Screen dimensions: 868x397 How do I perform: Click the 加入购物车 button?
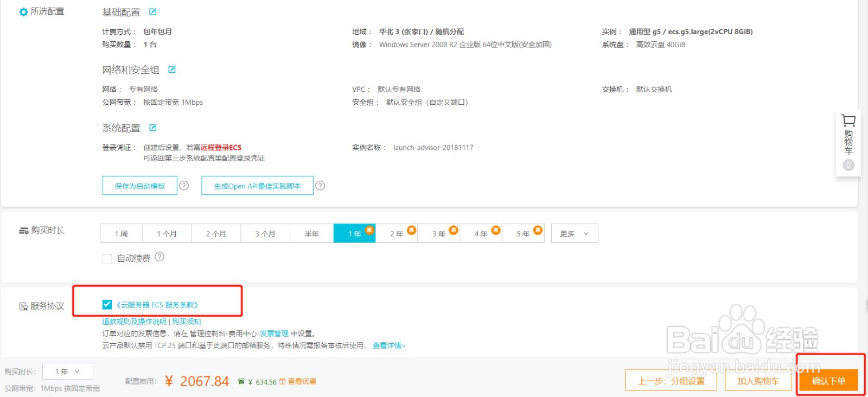(x=758, y=381)
